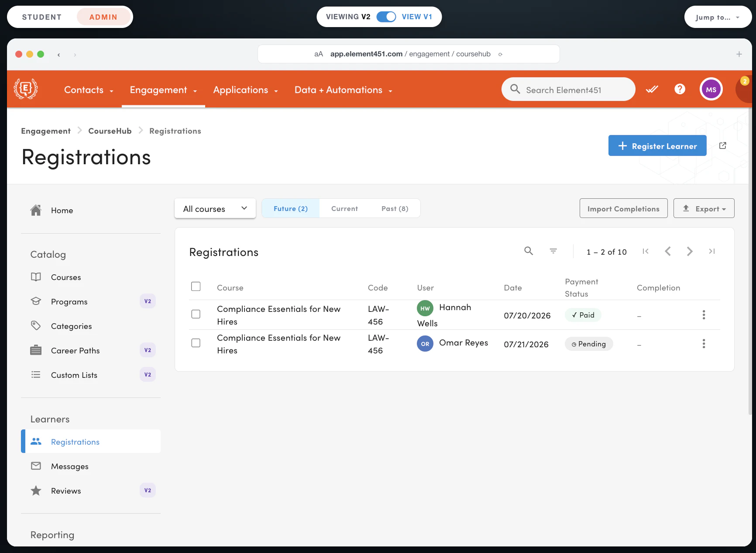Open the All courses dropdown
The image size is (756, 553).
tap(215, 208)
